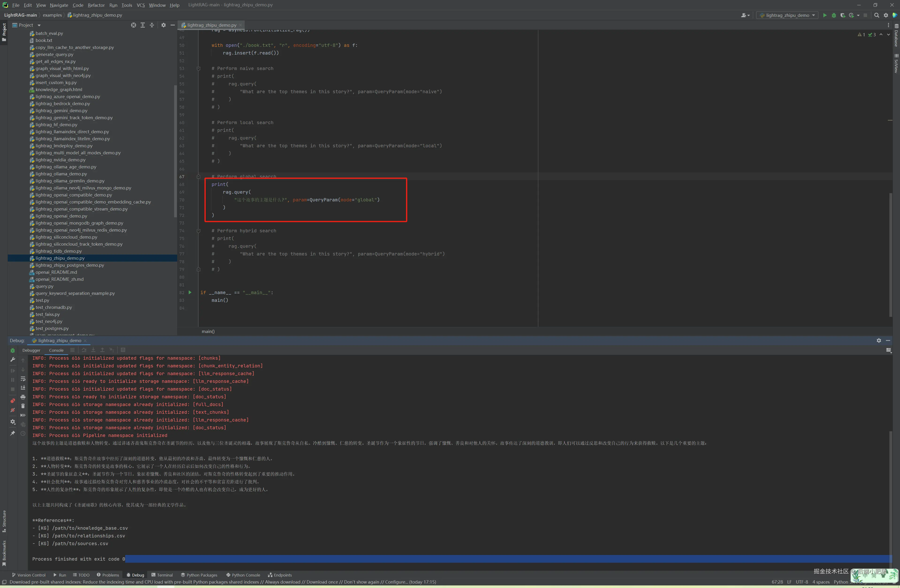The height and width of the screenshot is (588, 900).
Task: Open Search Everywhere magnifier icon
Action: 877,15
